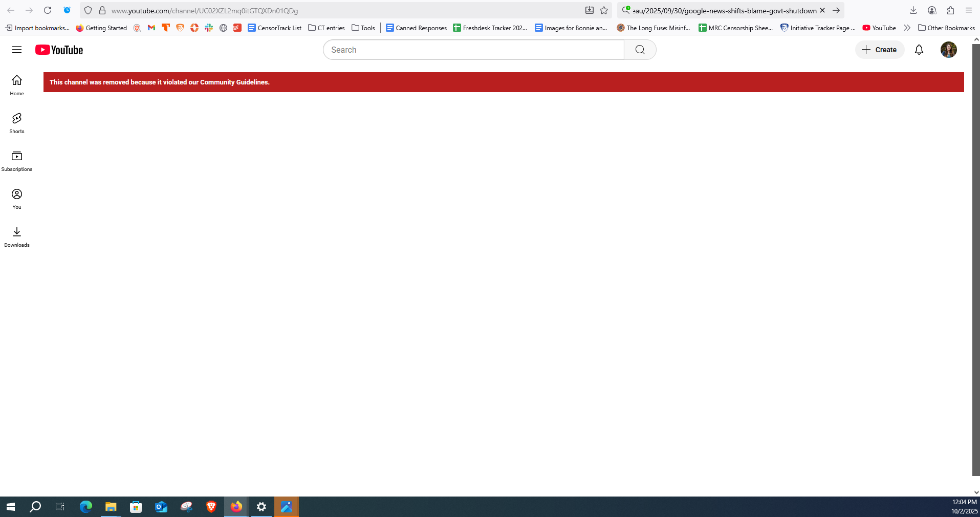
Task: Open the You sidebar item
Action: [x=17, y=199]
